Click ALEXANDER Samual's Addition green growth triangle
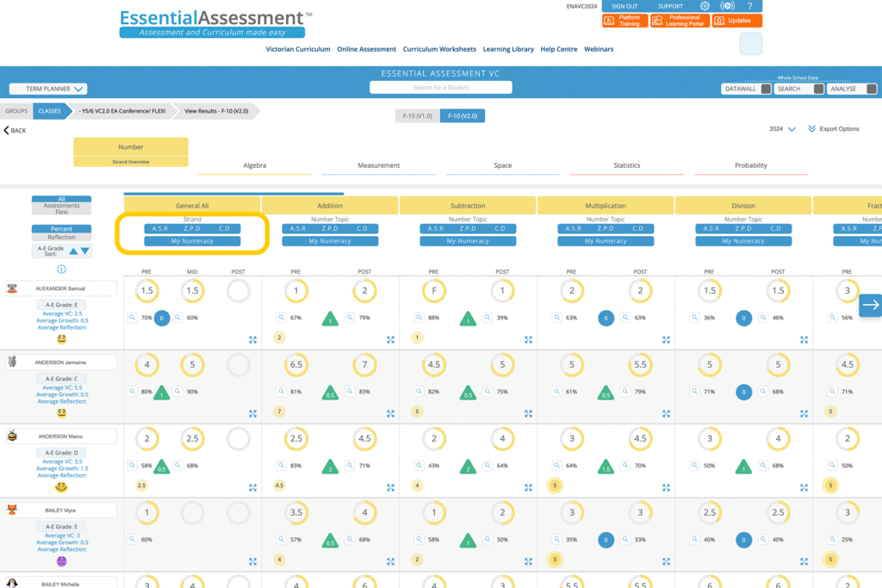This screenshot has height=588, width=882. point(330,319)
